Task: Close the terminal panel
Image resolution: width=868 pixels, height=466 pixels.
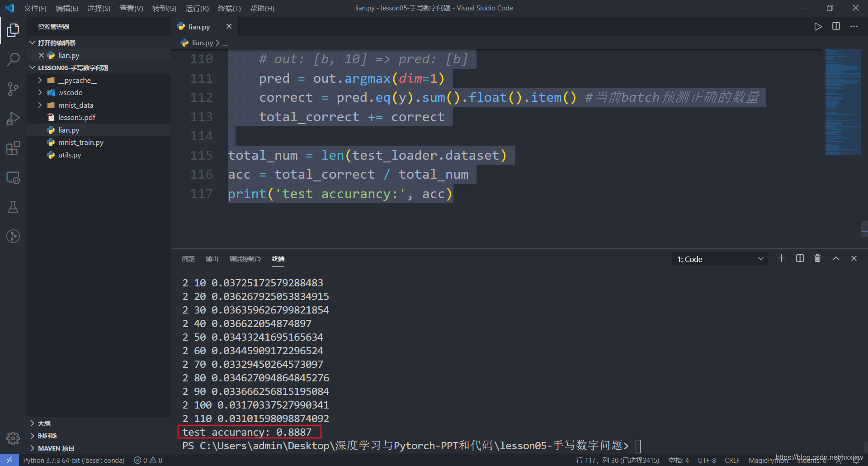Action: pyautogui.click(x=854, y=258)
